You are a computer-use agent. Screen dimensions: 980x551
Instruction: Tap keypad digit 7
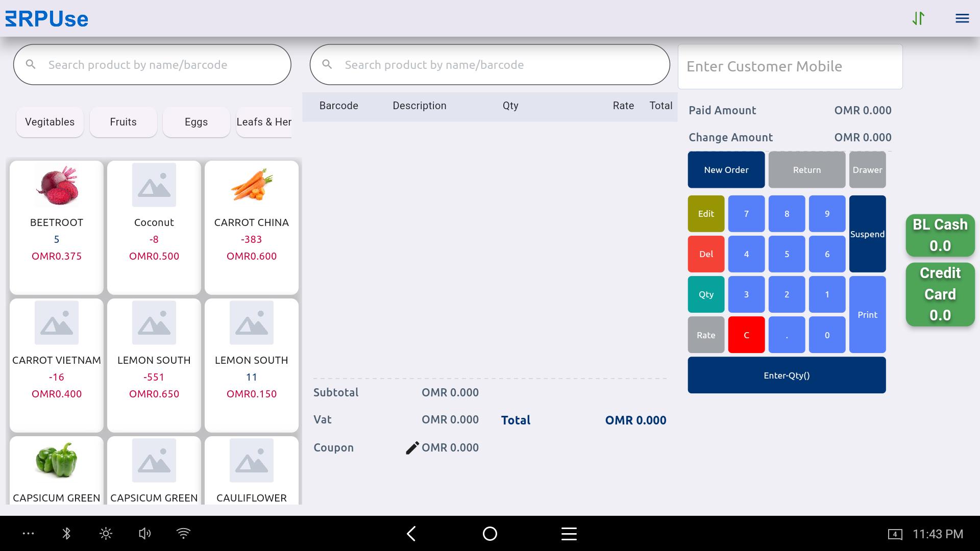coord(746,214)
